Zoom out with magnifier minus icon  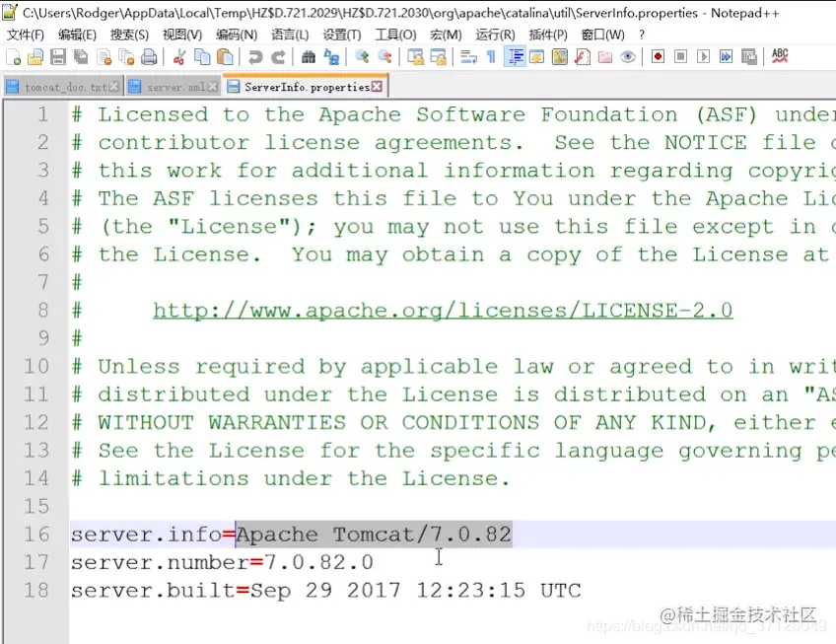[x=384, y=57]
